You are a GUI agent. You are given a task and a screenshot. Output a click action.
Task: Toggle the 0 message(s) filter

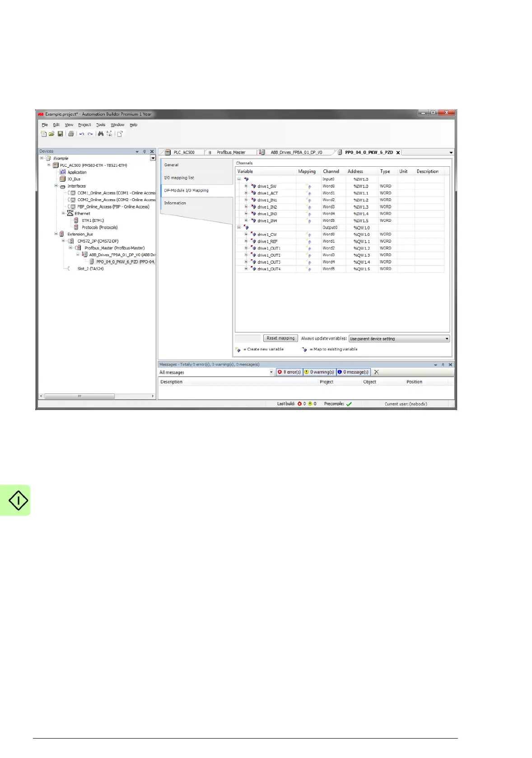pos(353,372)
